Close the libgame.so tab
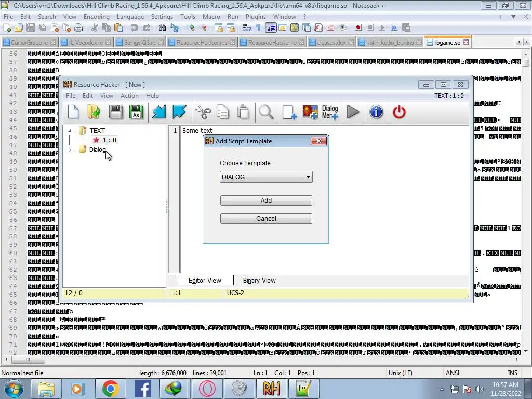 466,43
